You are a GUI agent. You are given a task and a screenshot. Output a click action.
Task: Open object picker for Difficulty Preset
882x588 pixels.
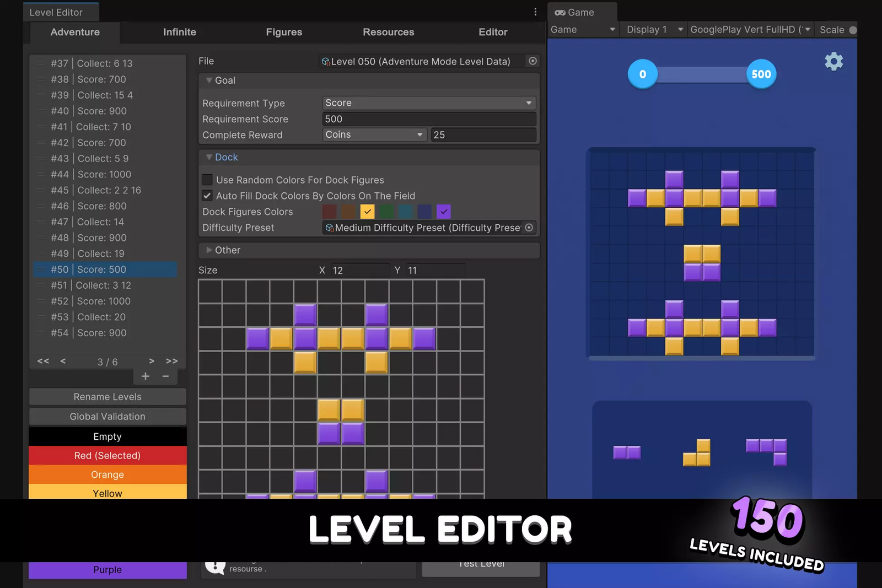pyautogui.click(x=529, y=228)
